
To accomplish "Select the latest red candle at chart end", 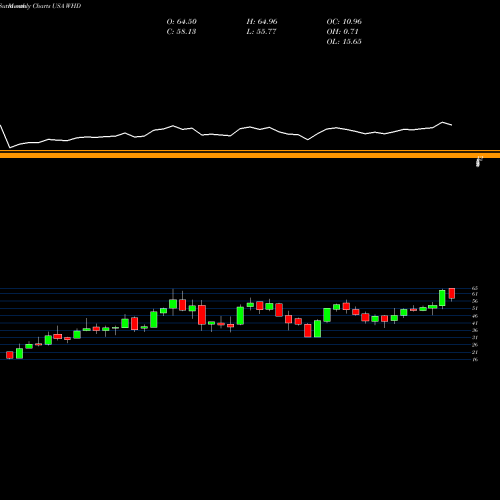I will [x=452, y=293].
